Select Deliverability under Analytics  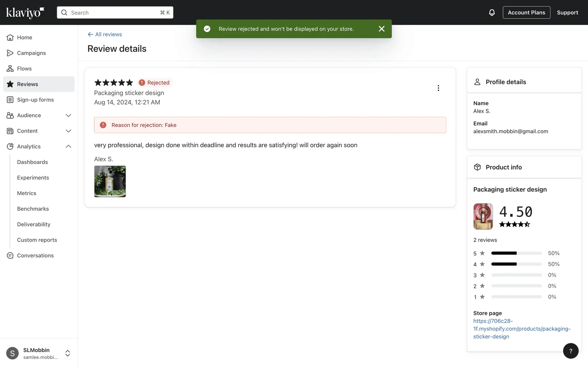click(34, 224)
